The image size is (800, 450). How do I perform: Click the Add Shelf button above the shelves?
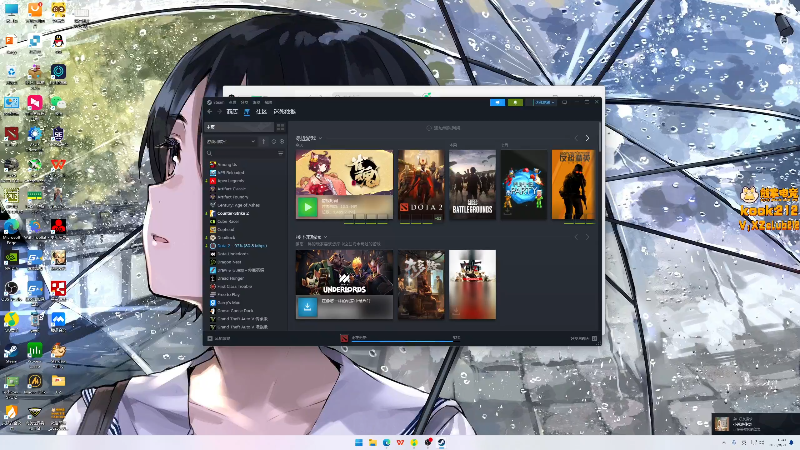tap(443, 128)
